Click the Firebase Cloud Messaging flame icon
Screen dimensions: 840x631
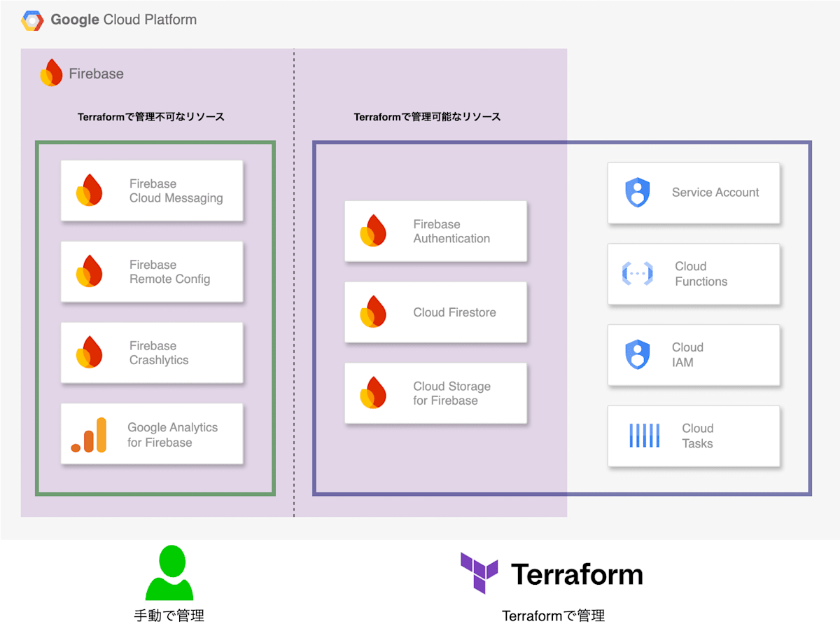pyautogui.click(x=89, y=190)
